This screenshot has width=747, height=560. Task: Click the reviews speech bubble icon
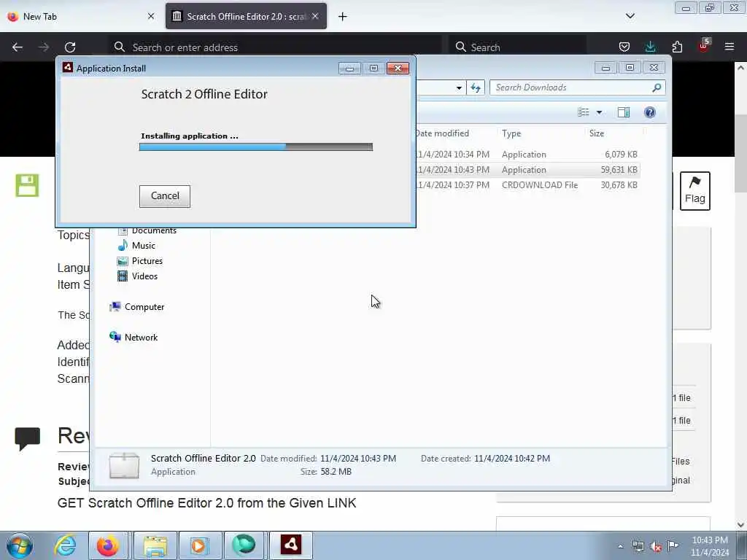(x=27, y=438)
